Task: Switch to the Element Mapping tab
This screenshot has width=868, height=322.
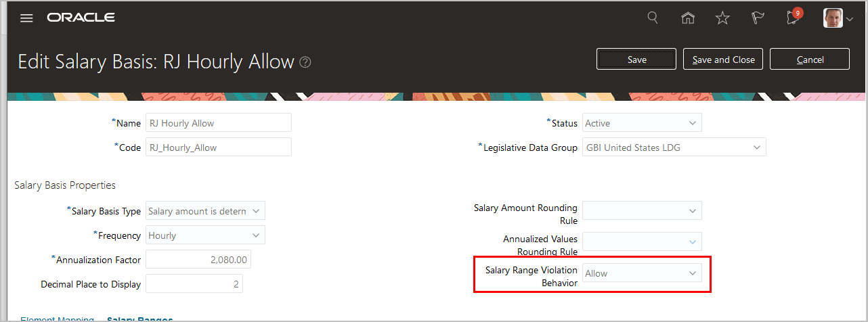Action: pyautogui.click(x=57, y=319)
